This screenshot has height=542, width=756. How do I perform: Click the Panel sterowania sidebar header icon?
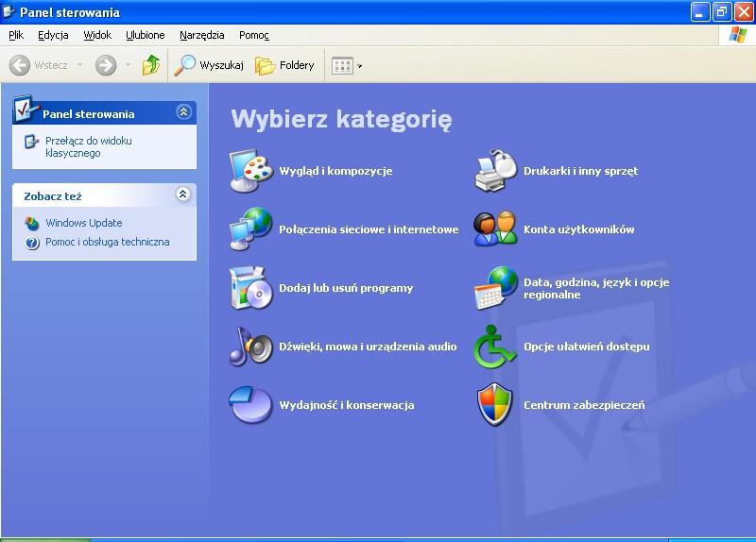[x=25, y=109]
